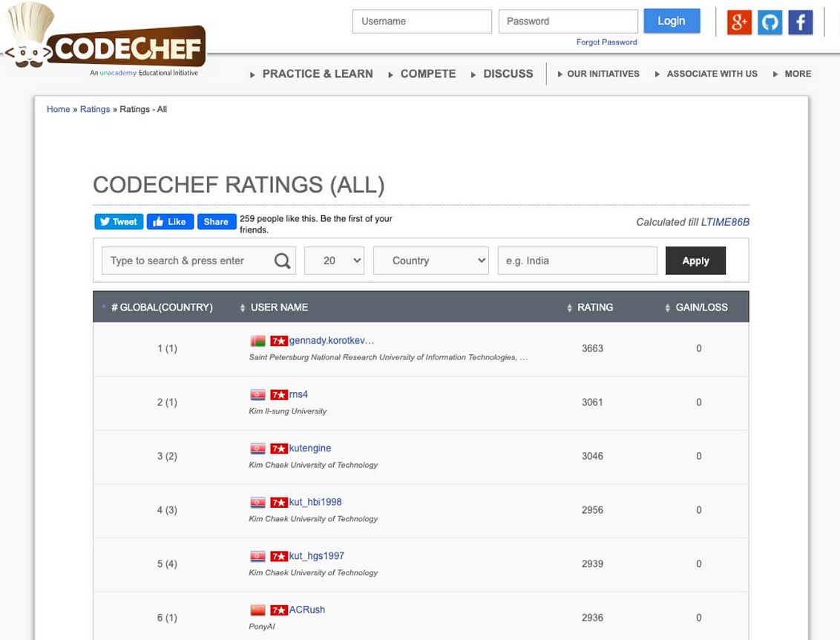Image resolution: width=840 pixels, height=640 pixels.
Task: Click the flag icon beside kut_hgs1997
Action: [257, 556]
